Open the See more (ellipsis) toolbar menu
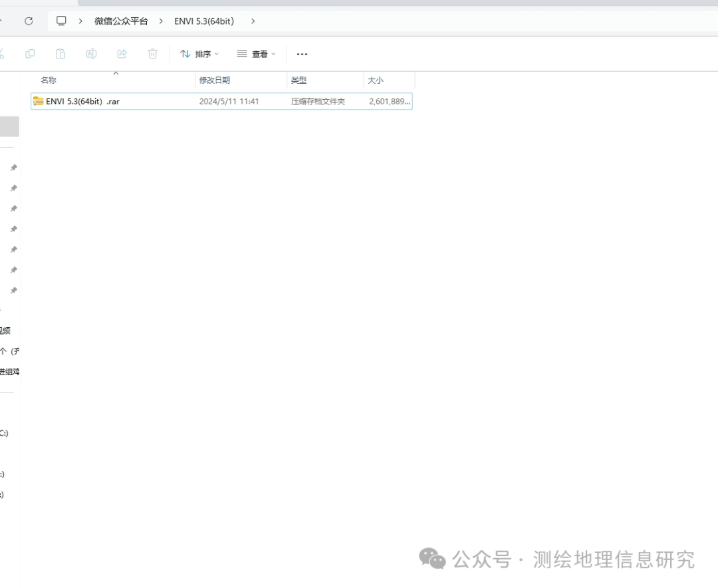 302,54
